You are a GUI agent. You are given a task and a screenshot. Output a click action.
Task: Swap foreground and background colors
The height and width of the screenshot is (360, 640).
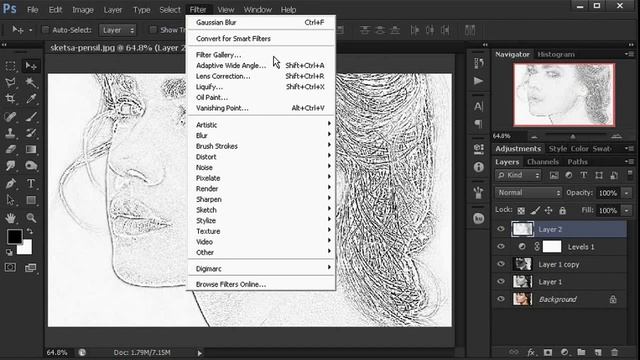[x=30, y=231]
